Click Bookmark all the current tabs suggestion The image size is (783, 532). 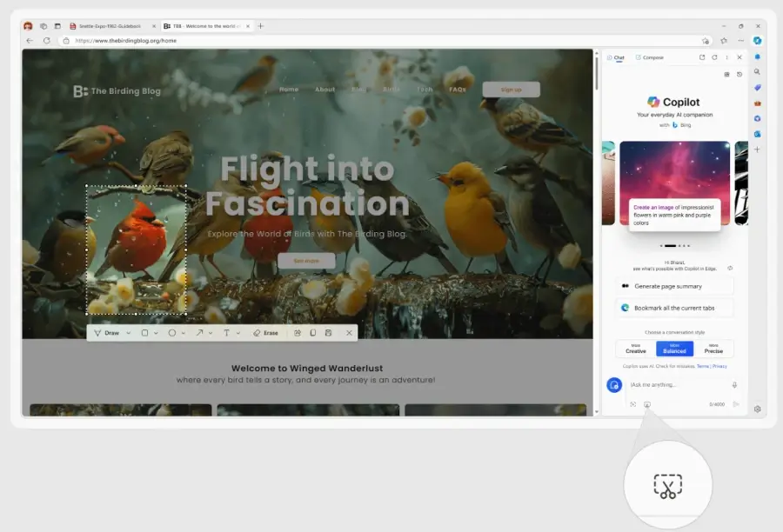pos(674,308)
